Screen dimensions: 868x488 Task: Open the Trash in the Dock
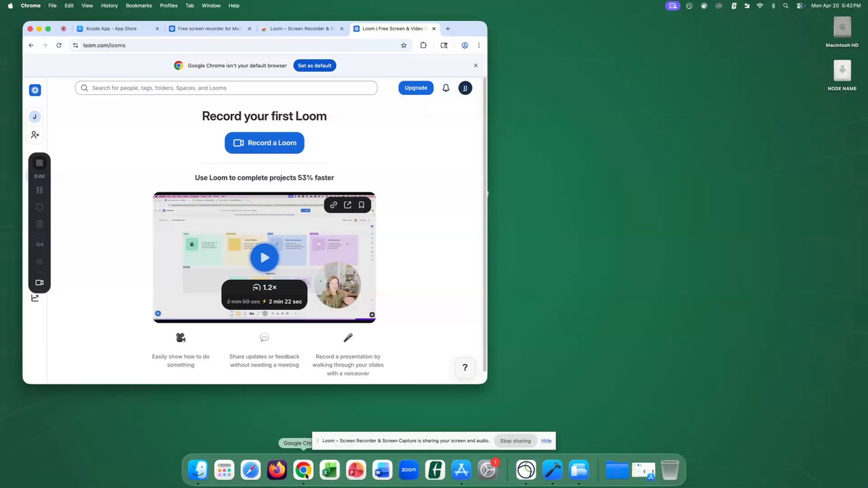pos(669,470)
